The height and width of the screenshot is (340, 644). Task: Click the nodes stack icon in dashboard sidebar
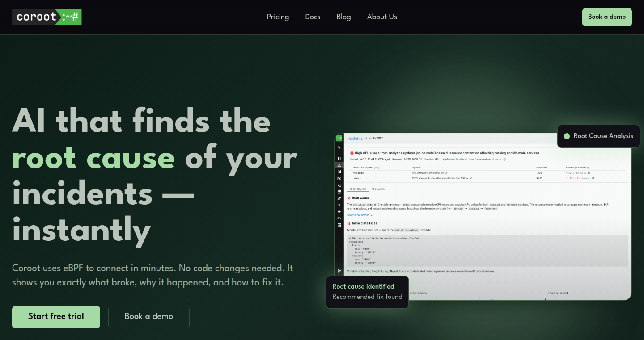coord(339,192)
